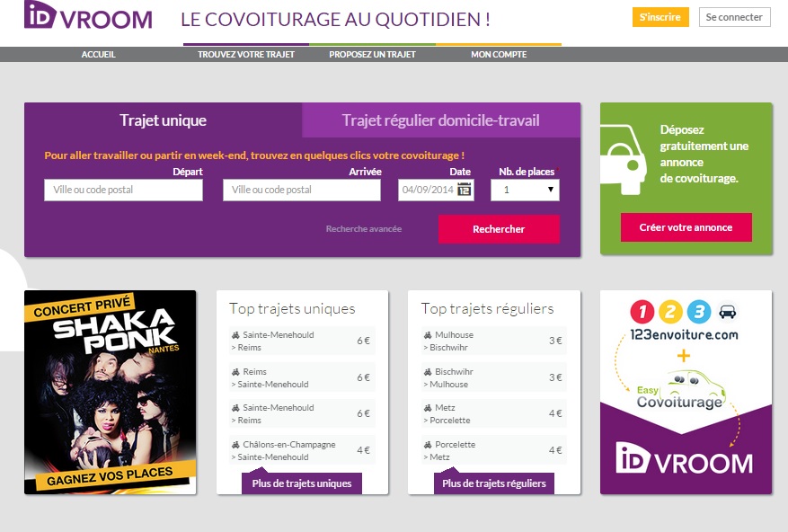Click the Top trajets réguliers heading
Screen dimensions: 788x532
(x=488, y=308)
